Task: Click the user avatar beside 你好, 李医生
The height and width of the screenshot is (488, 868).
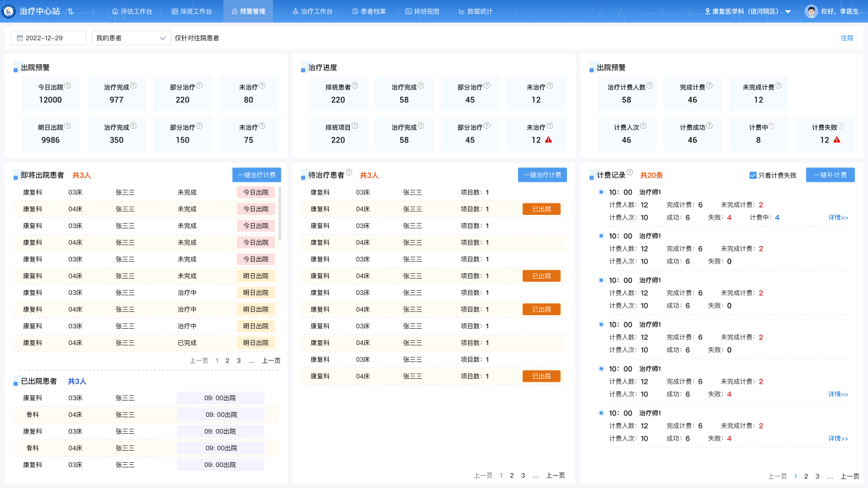Action: (x=811, y=12)
